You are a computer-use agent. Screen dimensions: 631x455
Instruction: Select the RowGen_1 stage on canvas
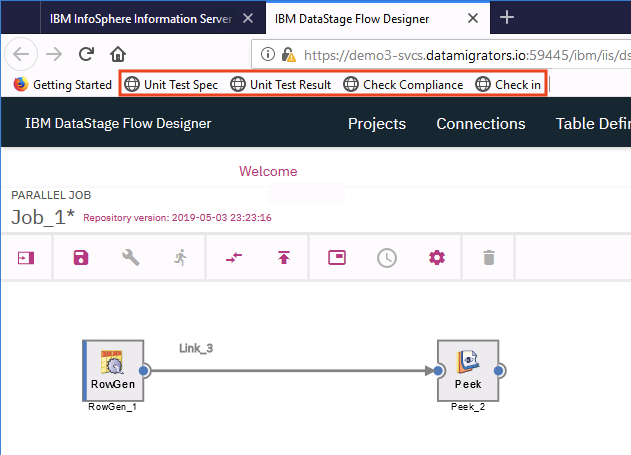click(113, 371)
